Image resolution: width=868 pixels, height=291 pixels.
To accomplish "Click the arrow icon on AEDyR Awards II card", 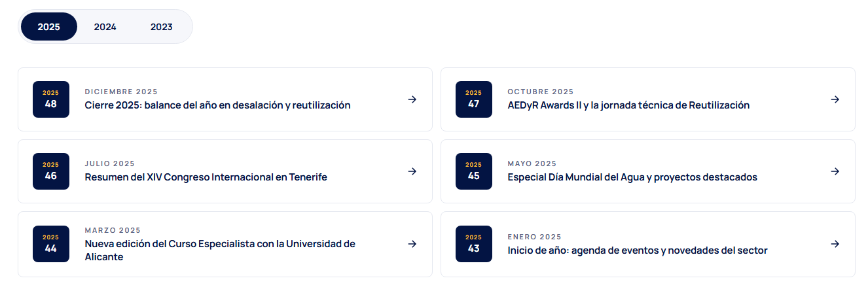I will 835,99.
